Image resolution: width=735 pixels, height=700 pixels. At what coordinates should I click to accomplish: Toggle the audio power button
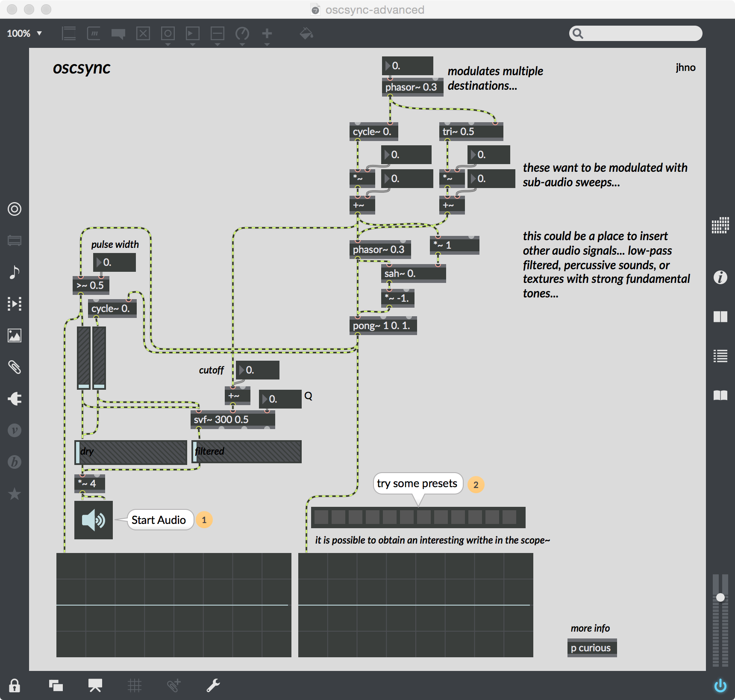click(x=720, y=685)
